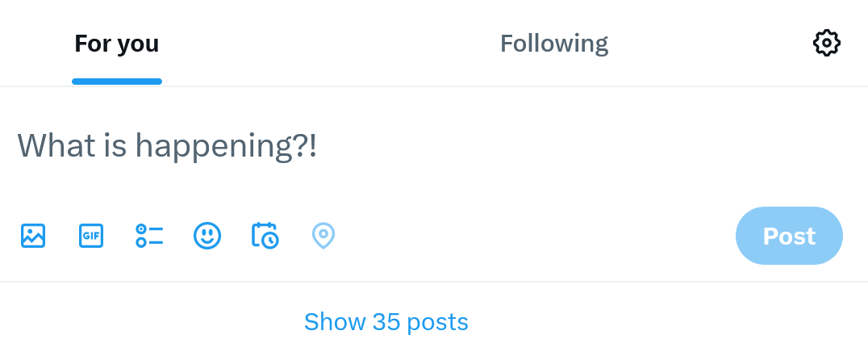Load new posts via the "Show 35 posts" link
This screenshot has width=868, height=360.
click(x=386, y=322)
